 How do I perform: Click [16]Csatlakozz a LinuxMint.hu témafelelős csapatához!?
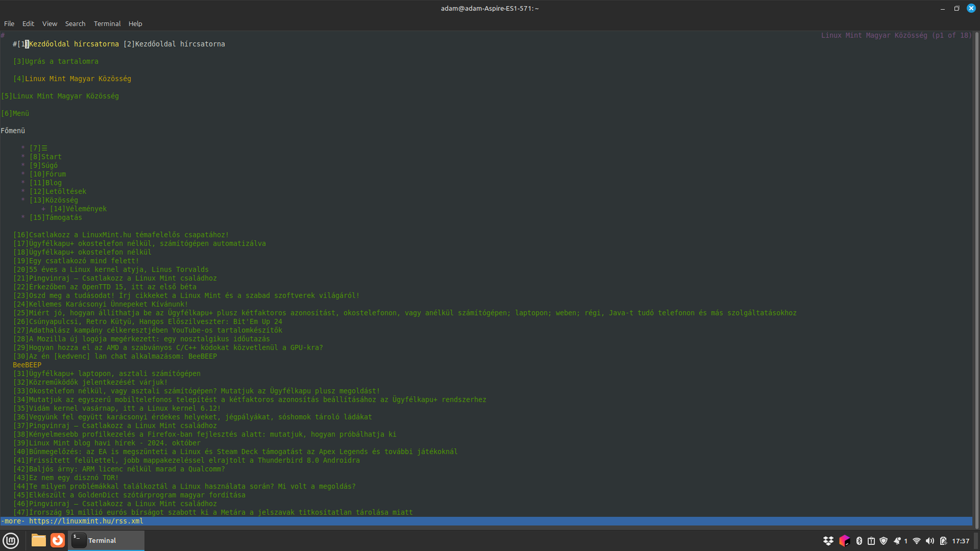pos(121,235)
